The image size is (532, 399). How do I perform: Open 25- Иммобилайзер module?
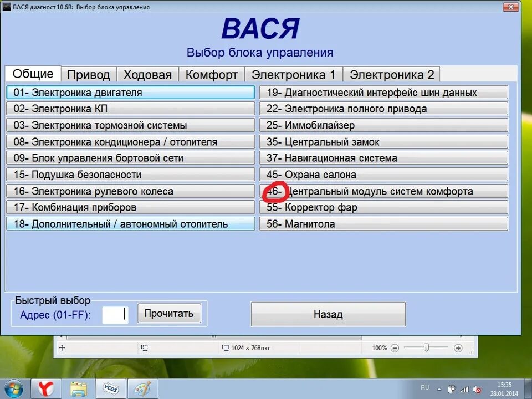[x=383, y=125]
